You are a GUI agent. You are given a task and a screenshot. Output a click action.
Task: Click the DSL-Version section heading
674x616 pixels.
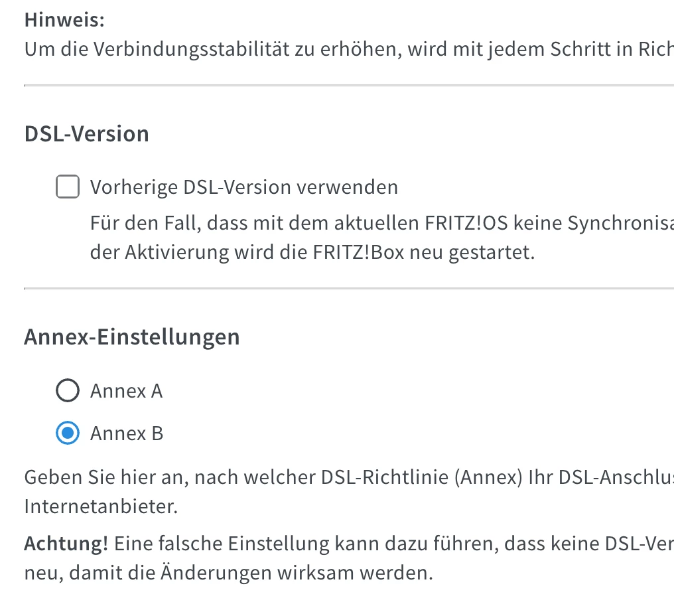[x=86, y=134]
